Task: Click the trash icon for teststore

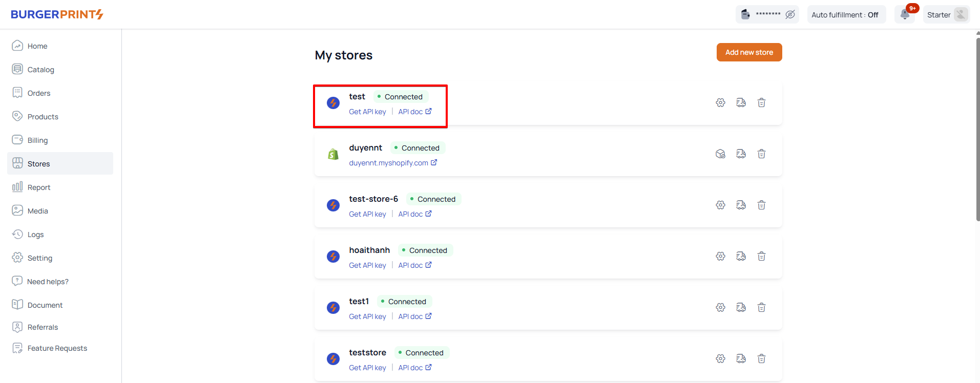Action: point(761,359)
